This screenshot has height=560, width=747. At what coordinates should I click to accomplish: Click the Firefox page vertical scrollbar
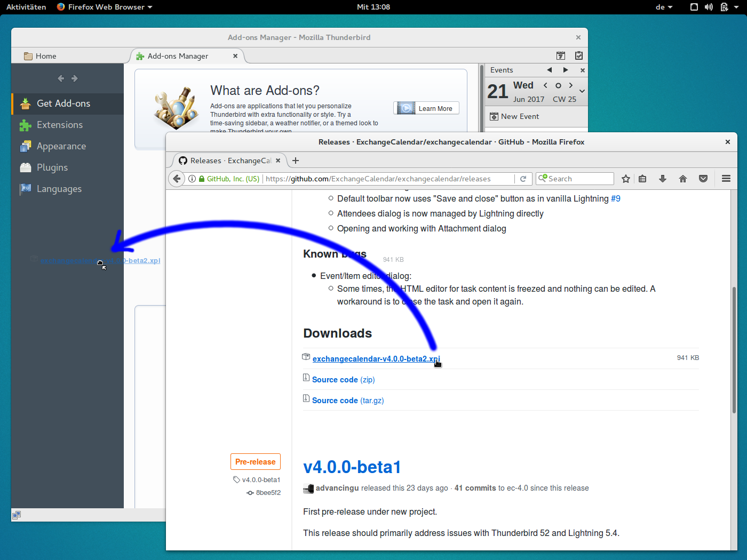(x=734, y=350)
